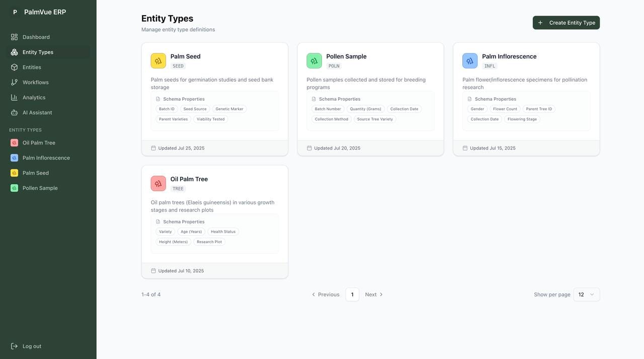Click the red Oil Palm Tree sidebar icon

tap(14, 143)
